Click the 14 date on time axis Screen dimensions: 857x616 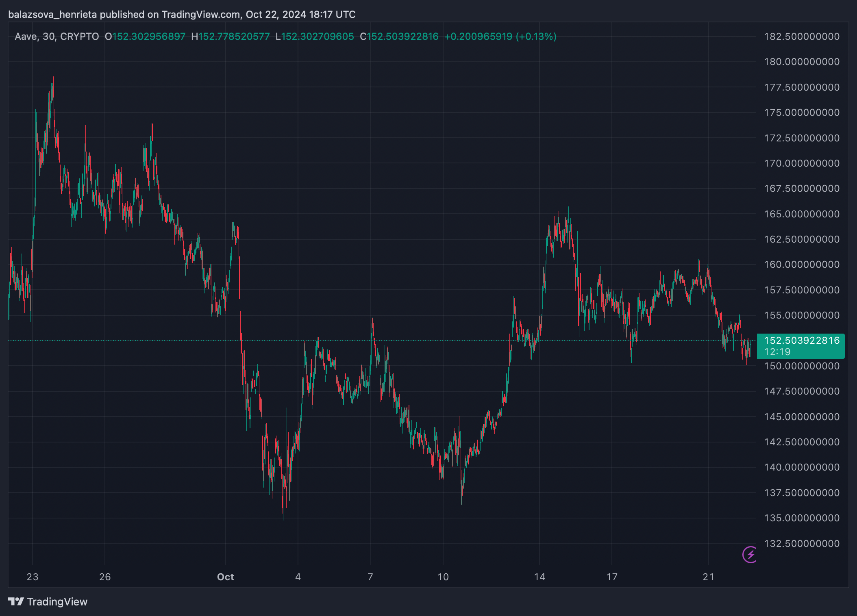click(539, 577)
